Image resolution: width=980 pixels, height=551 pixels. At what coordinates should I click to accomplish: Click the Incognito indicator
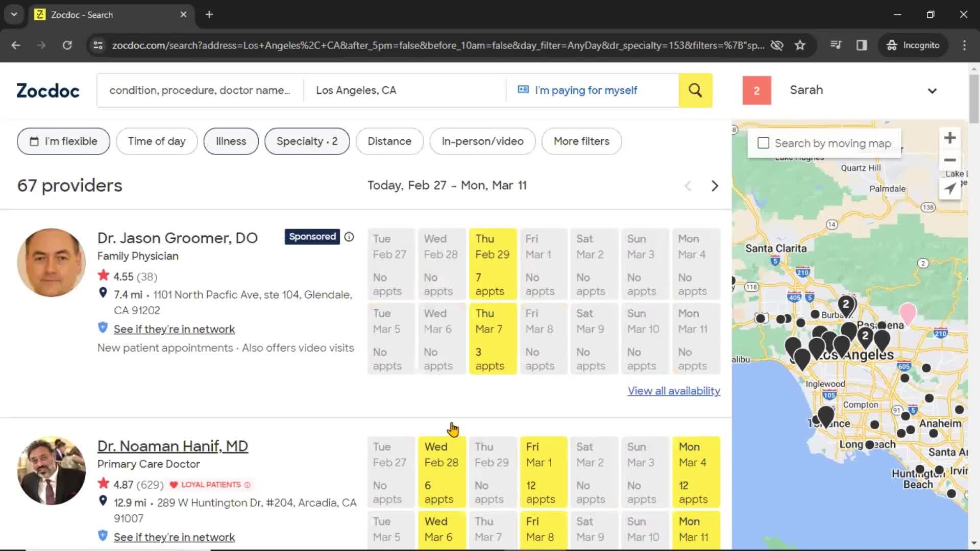point(913,45)
